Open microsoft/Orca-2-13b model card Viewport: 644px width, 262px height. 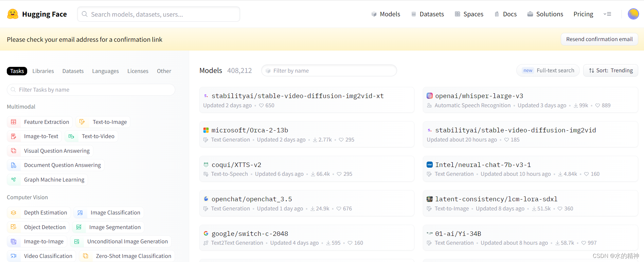coord(307,134)
